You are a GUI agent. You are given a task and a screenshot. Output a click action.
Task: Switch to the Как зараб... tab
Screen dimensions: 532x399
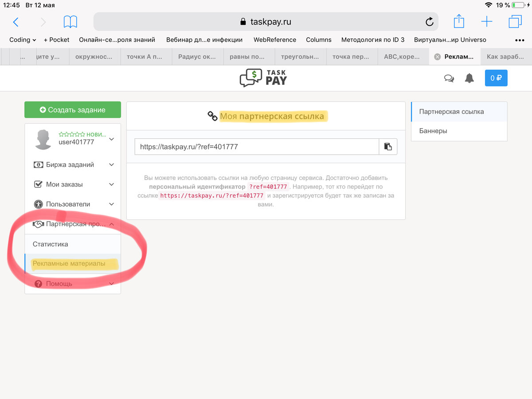pyautogui.click(x=506, y=57)
